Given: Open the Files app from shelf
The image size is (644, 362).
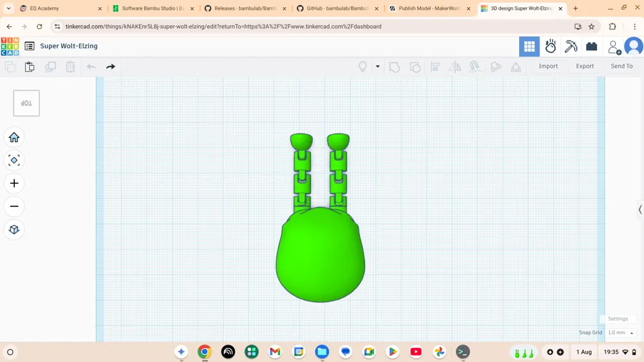Looking at the screenshot, I should click(322, 352).
